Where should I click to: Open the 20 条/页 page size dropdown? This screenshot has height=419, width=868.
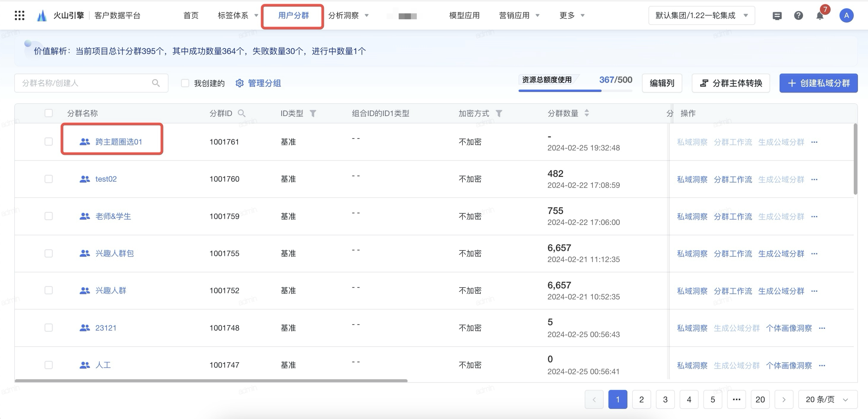(x=828, y=399)
